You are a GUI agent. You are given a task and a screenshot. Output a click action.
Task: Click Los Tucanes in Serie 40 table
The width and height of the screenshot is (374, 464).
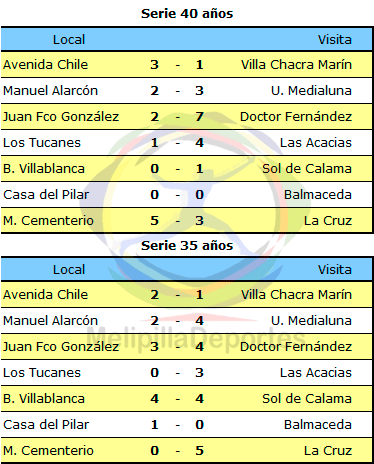pos(42,143)
